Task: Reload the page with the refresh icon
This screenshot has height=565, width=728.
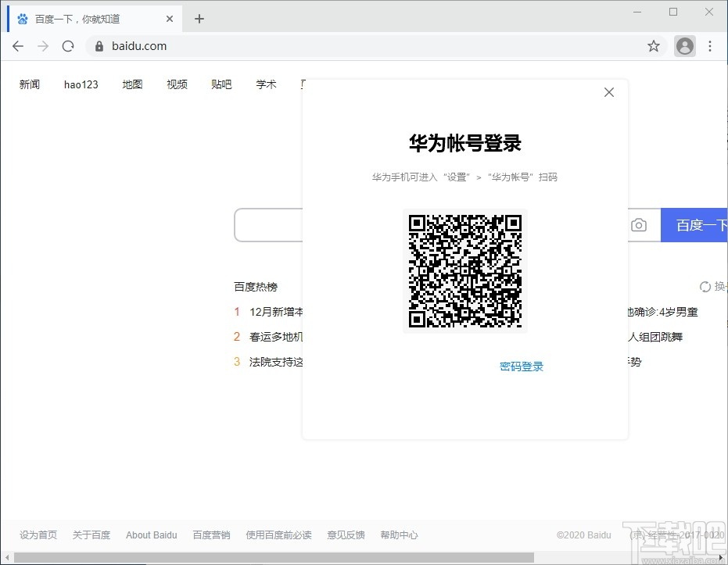Action: pyautogui.click(x=68, y=46)
